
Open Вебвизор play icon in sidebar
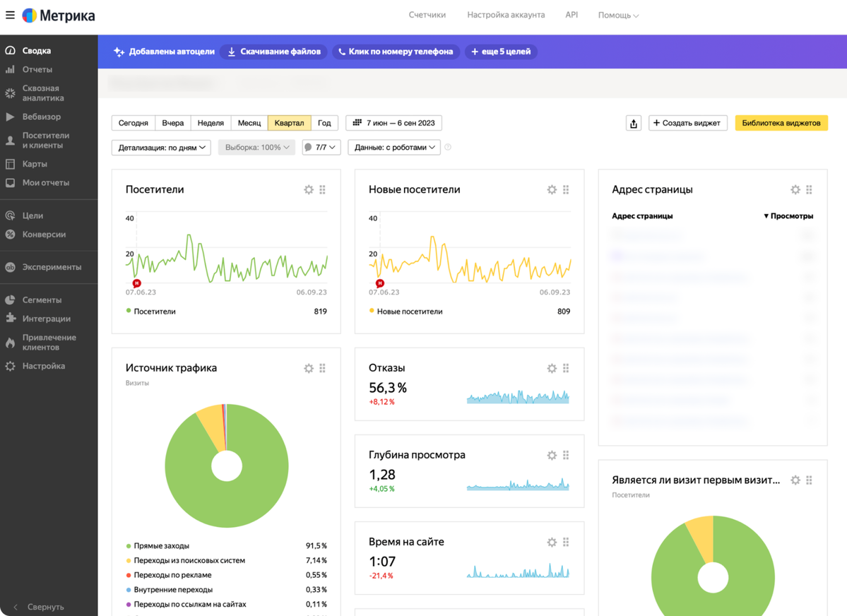[x=10, y=117]
